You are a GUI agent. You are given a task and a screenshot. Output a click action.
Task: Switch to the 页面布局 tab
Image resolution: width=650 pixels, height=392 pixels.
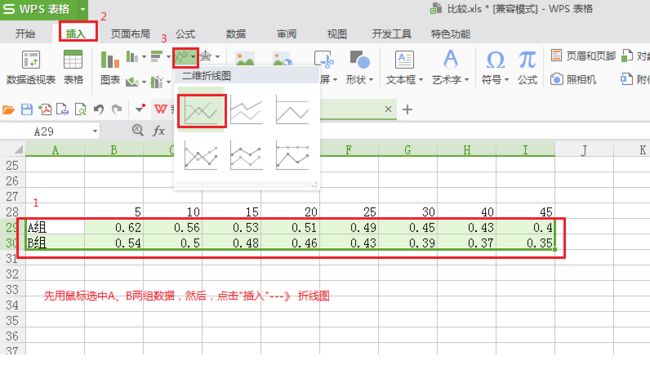(131, 34)
